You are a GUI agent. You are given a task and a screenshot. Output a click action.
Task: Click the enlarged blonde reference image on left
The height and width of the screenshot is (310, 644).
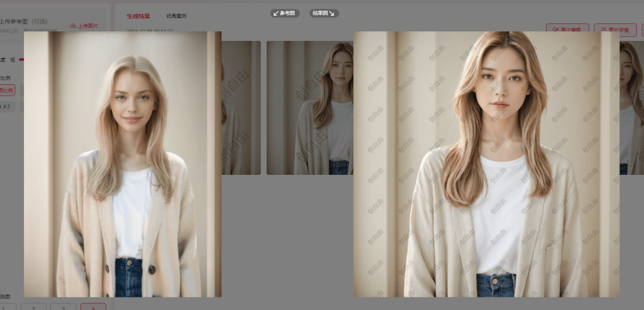pos(123,163)
